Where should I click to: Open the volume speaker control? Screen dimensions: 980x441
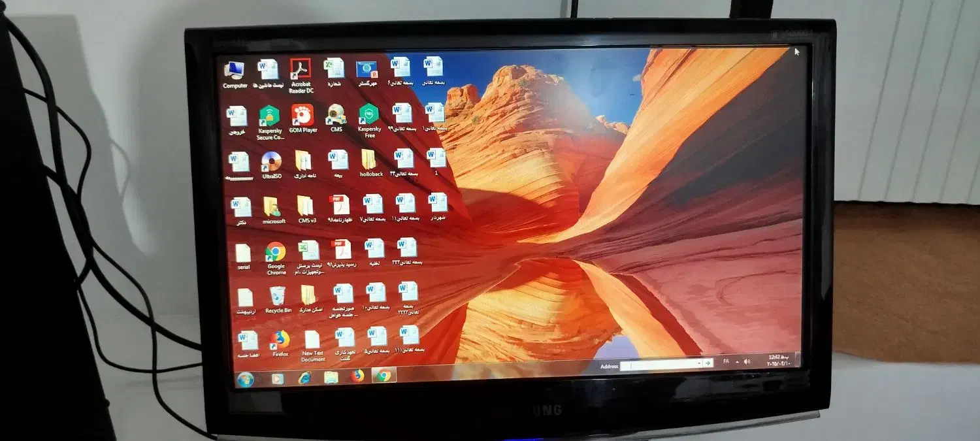coord(747,361)
